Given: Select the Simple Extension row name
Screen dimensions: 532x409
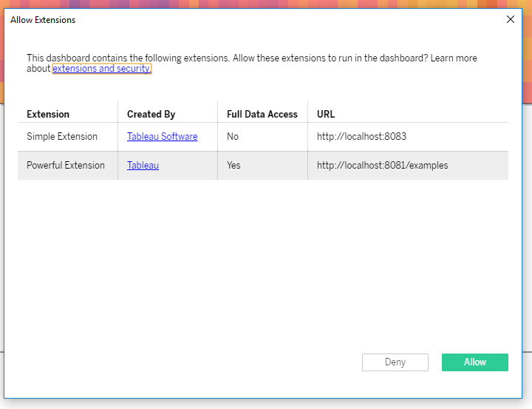Looking at the screenshot, I should [x=62, y=137].
